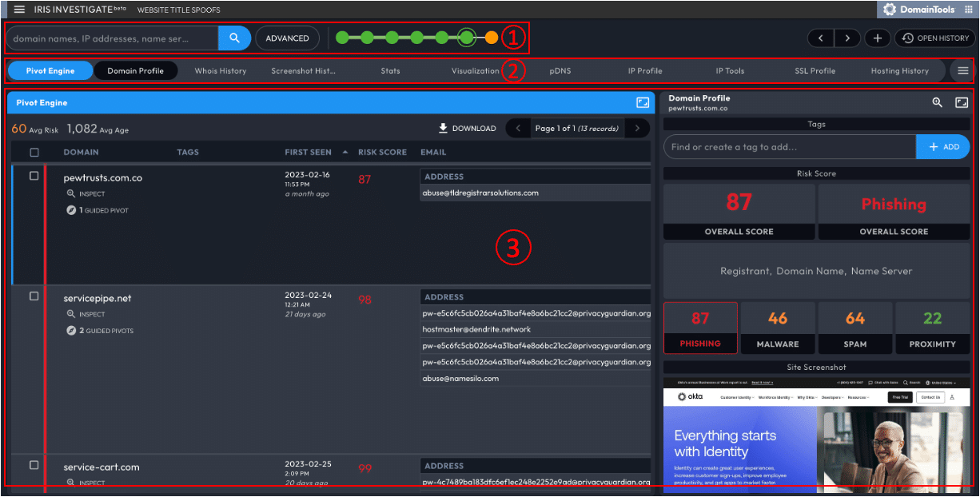Screen dimensions: 980x497
Task: Open the Hosting History tab
Action: click(900, 70)
